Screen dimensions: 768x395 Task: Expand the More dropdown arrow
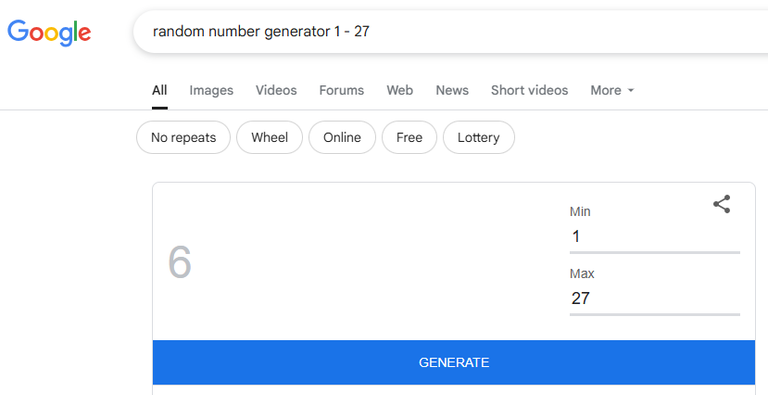click(x=631, y=90)
